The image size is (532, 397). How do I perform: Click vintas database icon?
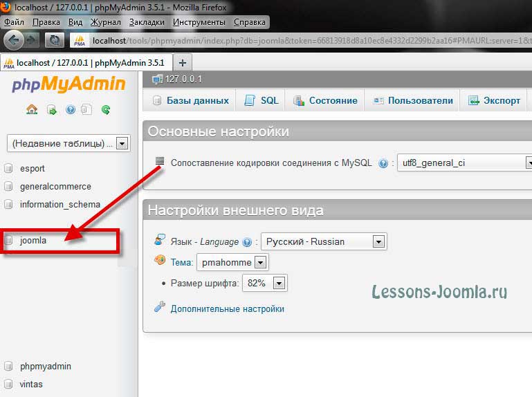pyautogui.click(x=8, y=384)
